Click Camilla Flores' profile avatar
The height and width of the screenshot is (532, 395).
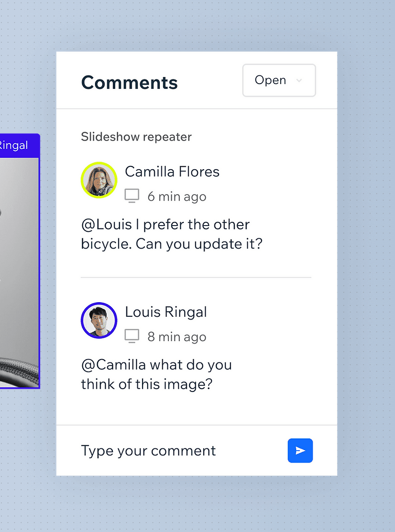99,180
